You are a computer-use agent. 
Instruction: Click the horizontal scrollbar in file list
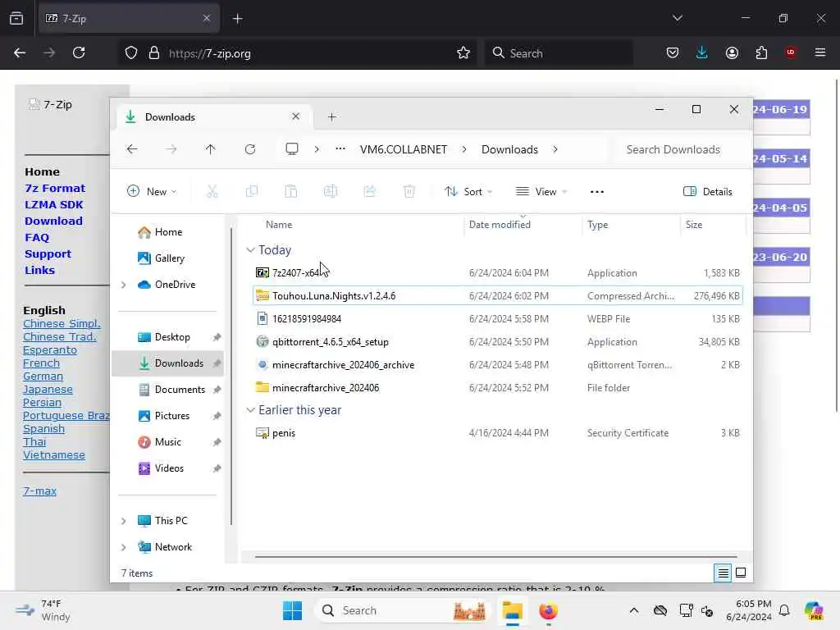click(x=496, y=557)
